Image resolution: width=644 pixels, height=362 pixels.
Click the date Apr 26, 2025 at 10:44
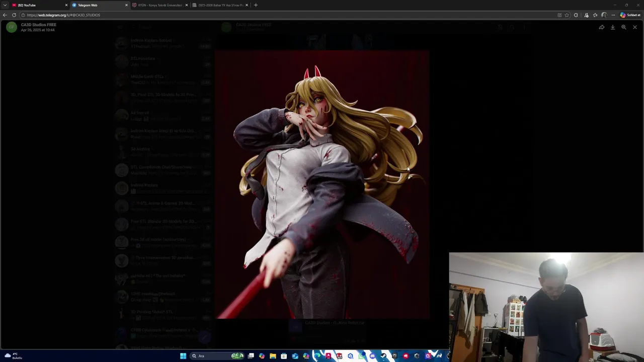click(38, 30)
